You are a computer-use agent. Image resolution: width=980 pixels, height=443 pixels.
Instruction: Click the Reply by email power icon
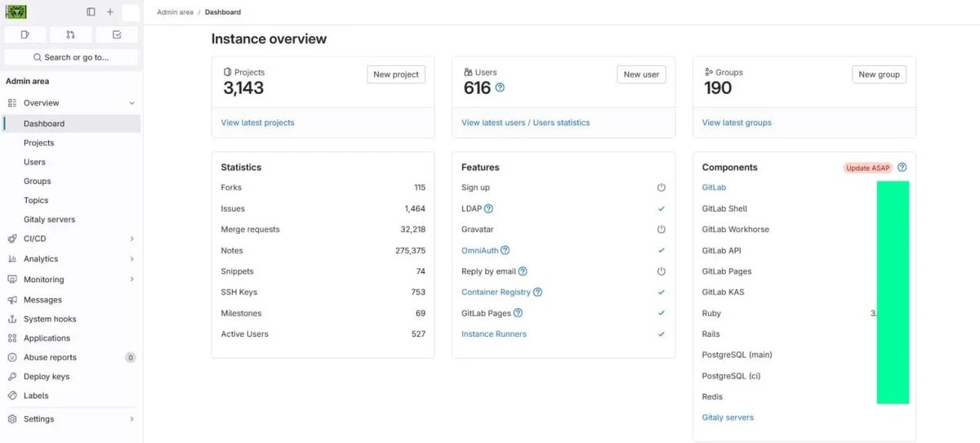point(661,271)
